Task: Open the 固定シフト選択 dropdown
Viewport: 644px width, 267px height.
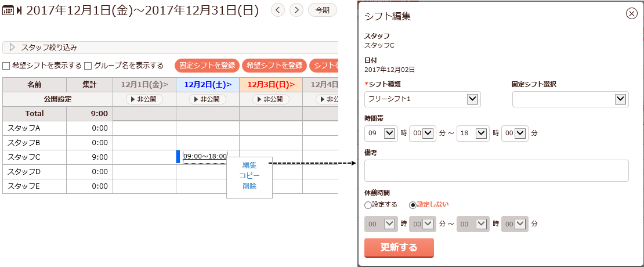Action: pos(570,99)
